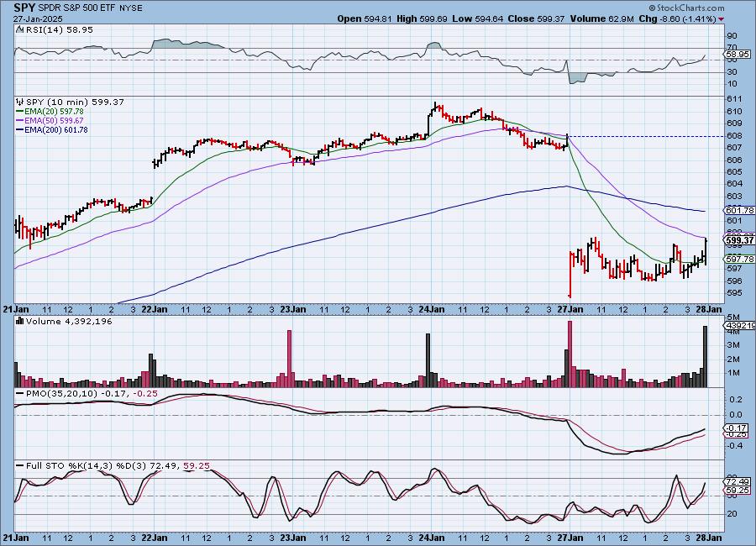
Task: Click the 72.49 tag on the stochastic axis
Action: click(738, 481)
